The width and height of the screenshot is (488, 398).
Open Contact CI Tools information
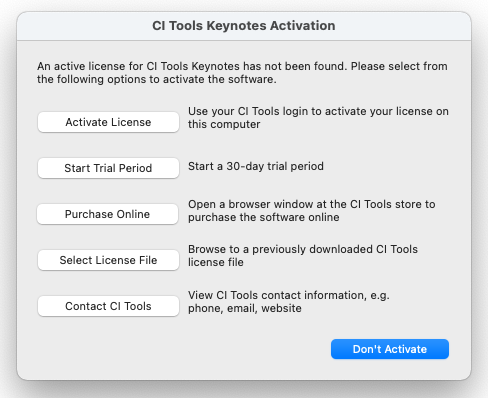(x=108, y=306)
